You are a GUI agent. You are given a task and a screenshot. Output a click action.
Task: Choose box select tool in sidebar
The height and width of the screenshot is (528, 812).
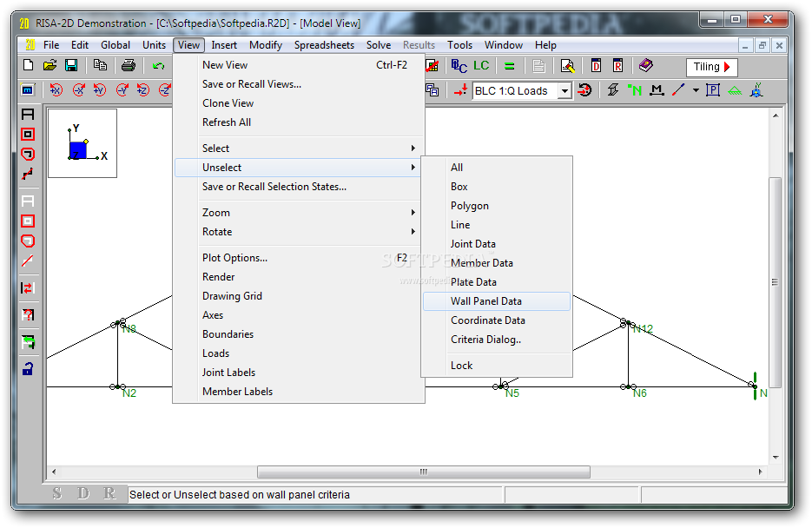(x=28, y=135)
